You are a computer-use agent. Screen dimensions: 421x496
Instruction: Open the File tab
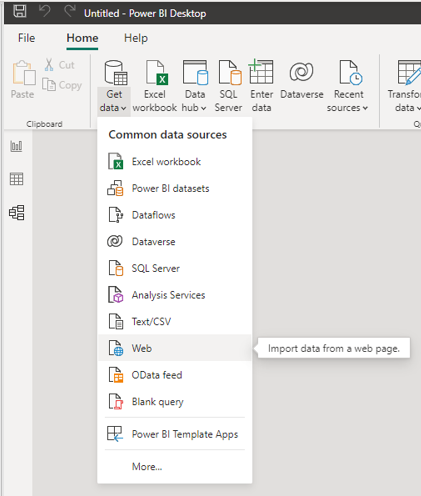coord(26,38)
